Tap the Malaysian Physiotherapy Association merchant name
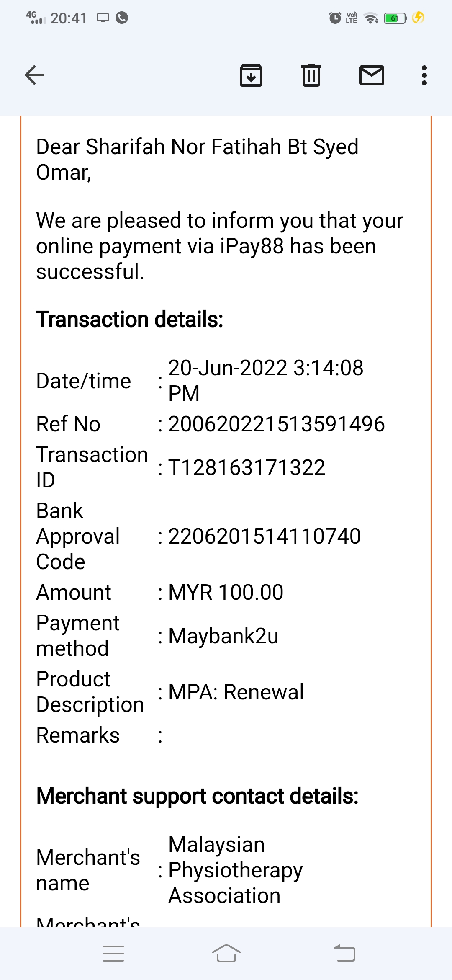The image size is (452, 980). point(235,870)
